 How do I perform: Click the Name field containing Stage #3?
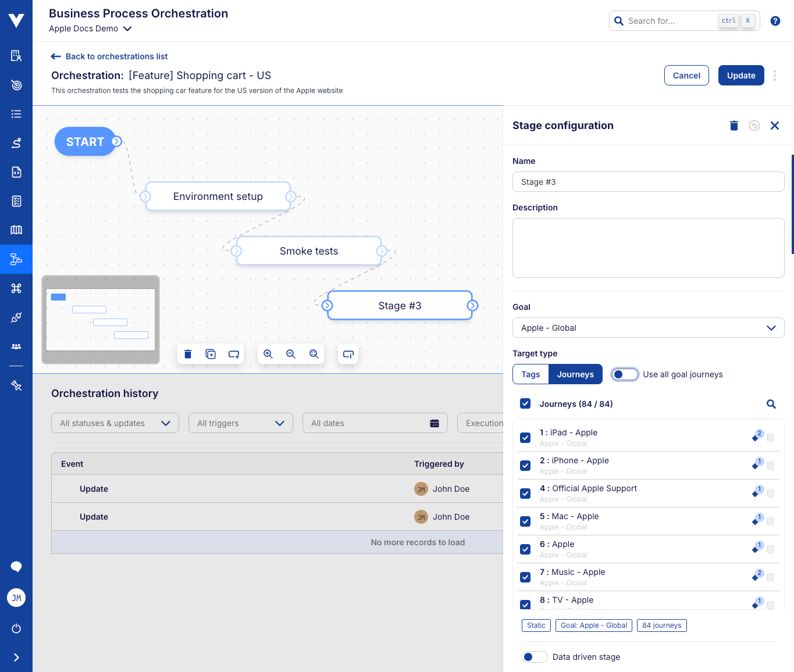[648, 182]
